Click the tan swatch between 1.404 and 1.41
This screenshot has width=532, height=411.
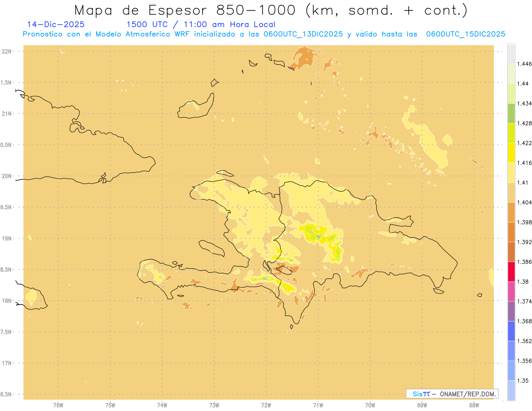(511, 192)
